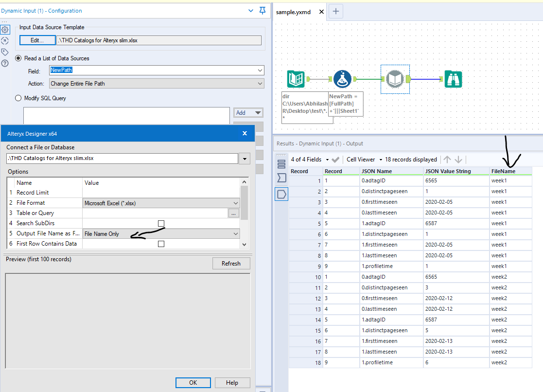
Task: Show the results messages list icon
Action: [281, 164]
